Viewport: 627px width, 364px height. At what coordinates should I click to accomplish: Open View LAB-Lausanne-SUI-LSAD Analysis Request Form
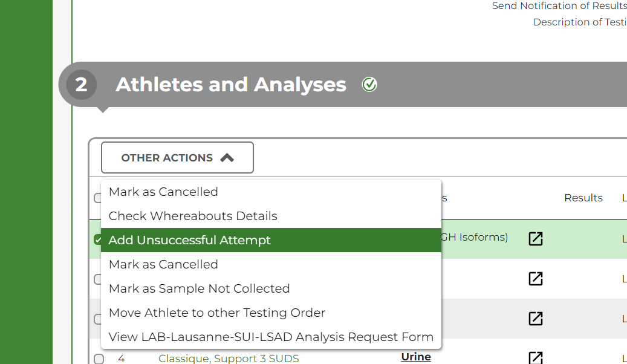(271, 337)
